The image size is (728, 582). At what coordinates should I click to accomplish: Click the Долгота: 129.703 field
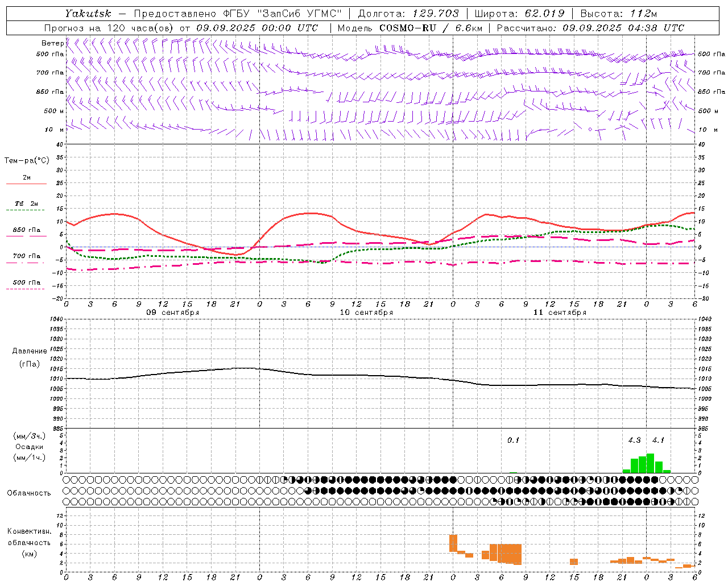408,14
